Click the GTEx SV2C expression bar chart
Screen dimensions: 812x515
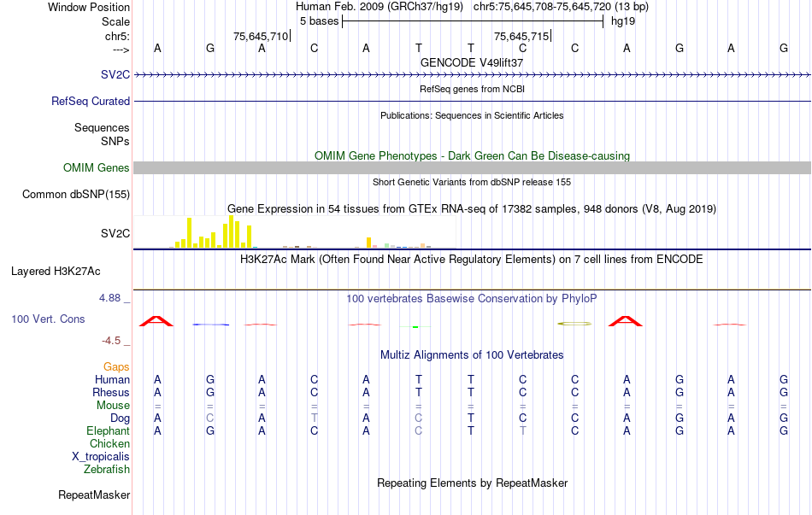point(295,232)
